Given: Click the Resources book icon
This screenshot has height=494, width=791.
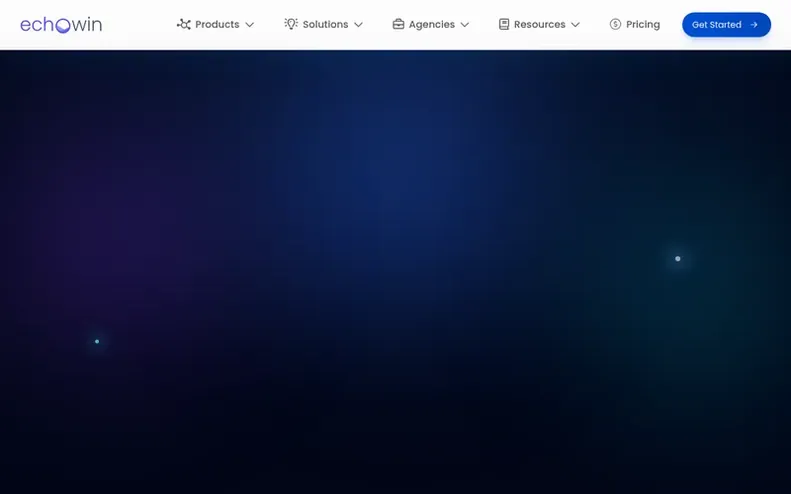Looking at the screenshot, I should 504,24.
